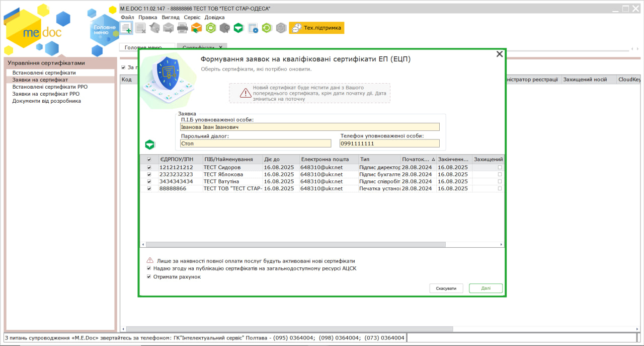The height and width of the screenshot is (346, 644).
Task: Open Встановлені сертифікати РРО in sidebar
Action: (x=50, y=87)
